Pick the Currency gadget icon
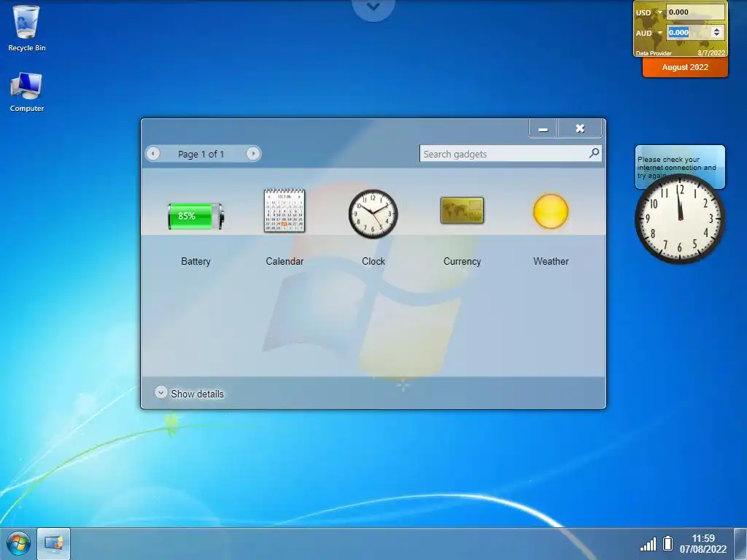747x560 pixels. pyautogui.click(x=462, y=211)
